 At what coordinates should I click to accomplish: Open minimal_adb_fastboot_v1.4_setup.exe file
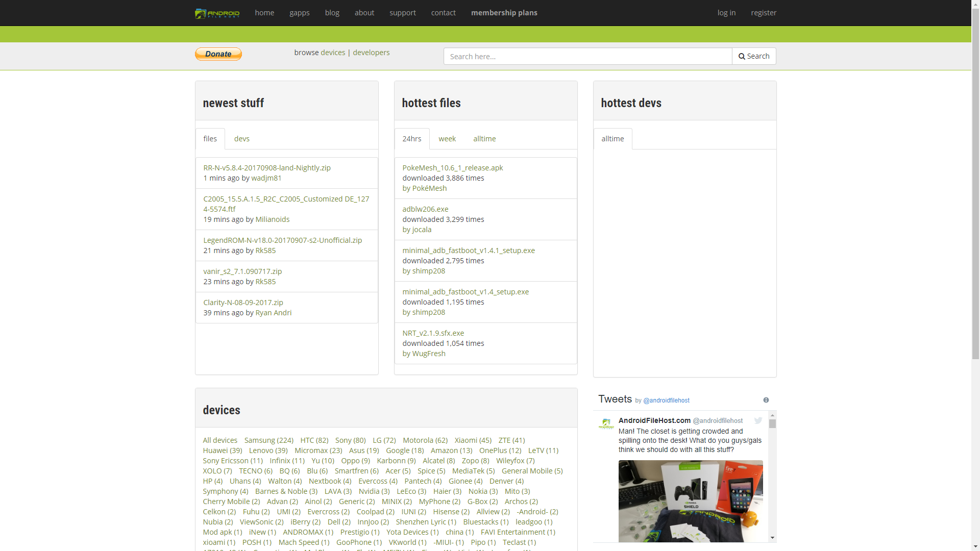point(465,292)
